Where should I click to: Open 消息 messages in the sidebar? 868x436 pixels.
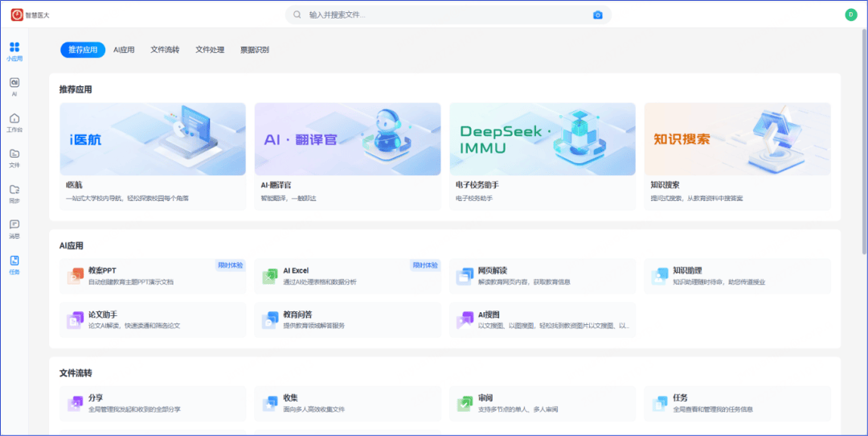pos(14,226)
